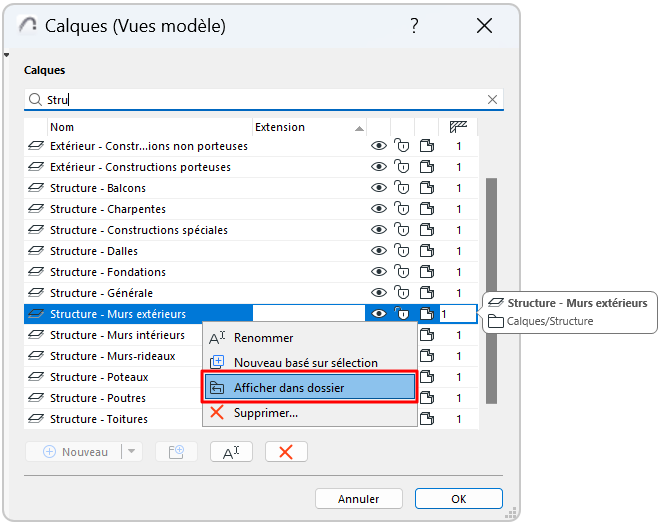The height and width of the screenshot is (526, 662).
Task: Click the Annuler button
Action: [x=358, y=499]
